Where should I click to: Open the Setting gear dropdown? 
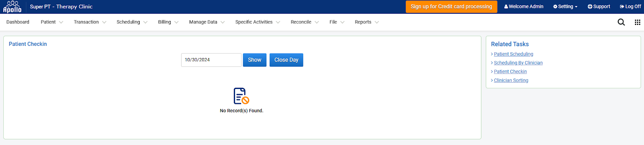tap(565, 6)
